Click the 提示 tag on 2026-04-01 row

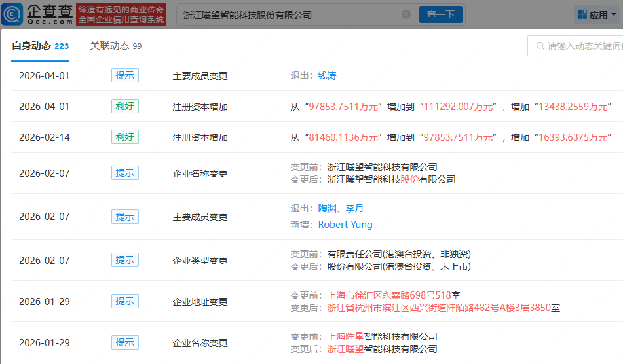point(124,75)
